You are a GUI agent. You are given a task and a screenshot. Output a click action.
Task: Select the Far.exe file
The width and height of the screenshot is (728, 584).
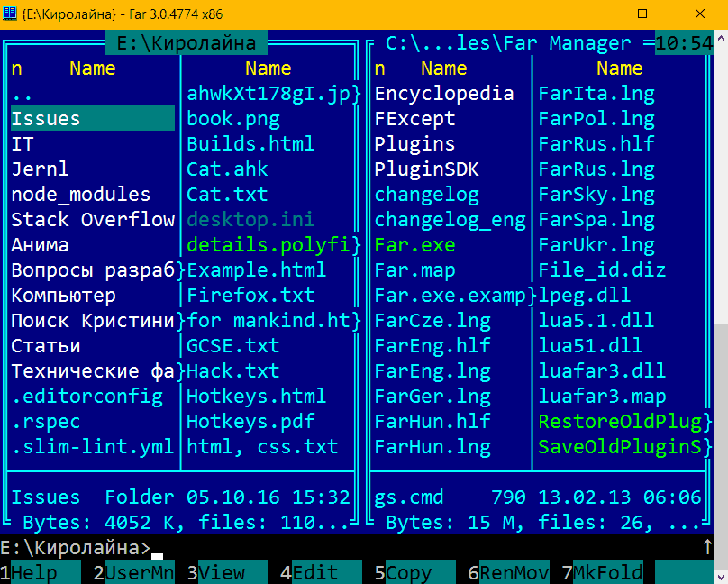pyautogui.click(x=415, y=244)
